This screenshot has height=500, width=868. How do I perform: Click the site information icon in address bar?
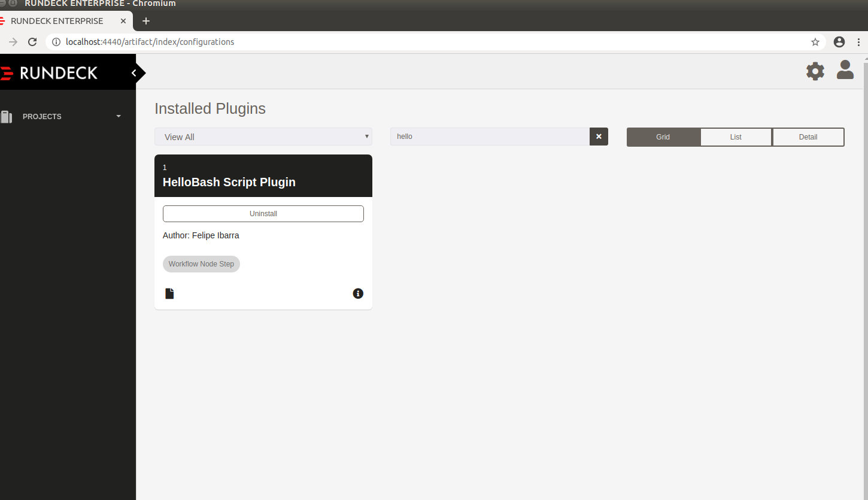click(56, 42)
